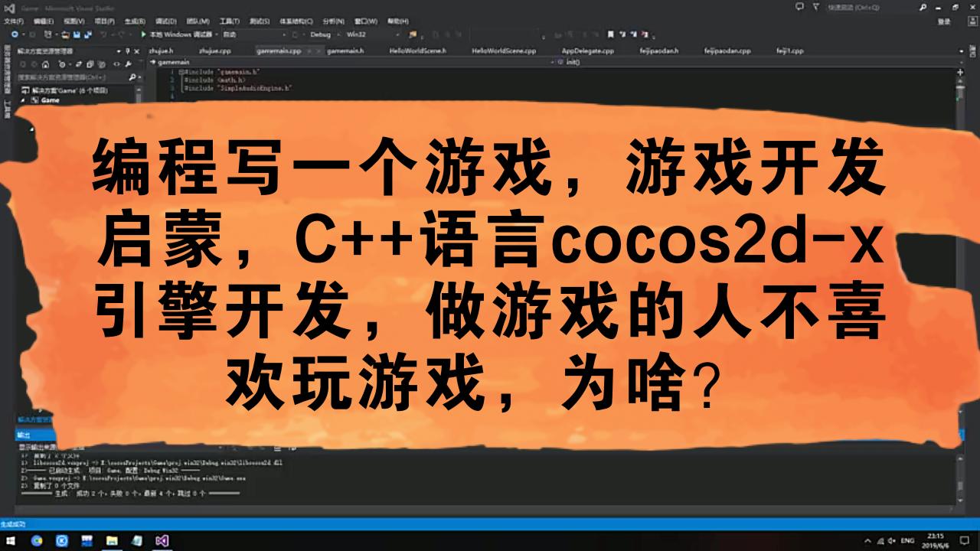Collapse the Game project node
Viewport: 980px width, 551px height.
[24, 99]
